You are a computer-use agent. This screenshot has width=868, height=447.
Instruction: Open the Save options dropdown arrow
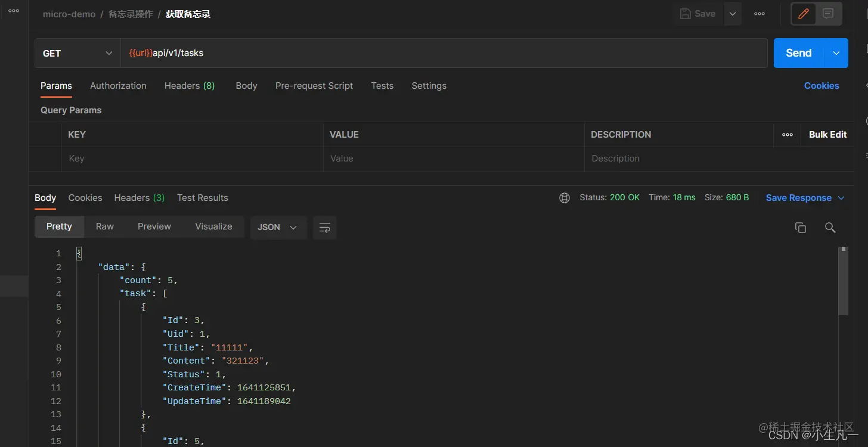pos(733,14)
